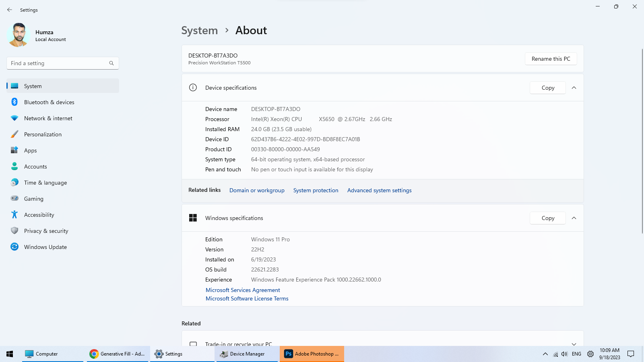This screenshot has width=644, height=362.
Task: Click the Device ID value text
Action: point(305,139)
